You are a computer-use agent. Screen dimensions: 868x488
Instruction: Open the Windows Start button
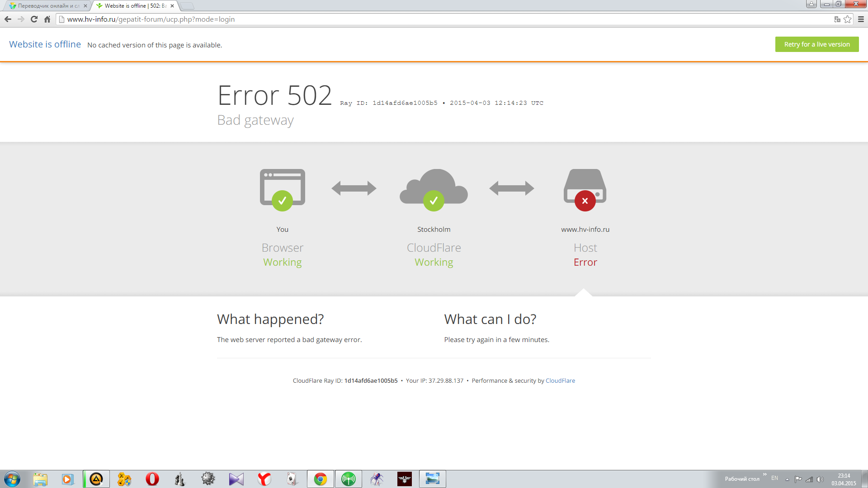coord(12,479)
